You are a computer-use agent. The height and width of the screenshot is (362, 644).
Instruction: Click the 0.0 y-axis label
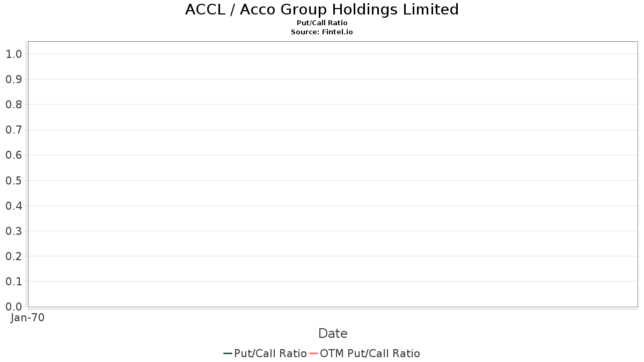[13, 307]
